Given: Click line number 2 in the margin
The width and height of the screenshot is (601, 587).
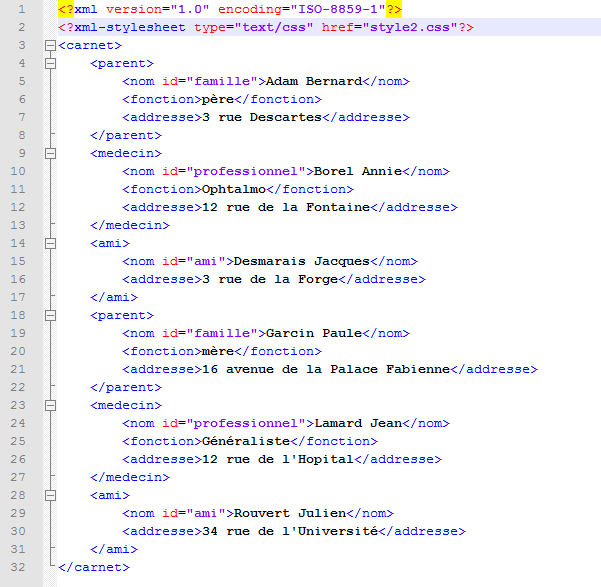Looking at the screenshot, I should tap(22, 27).
